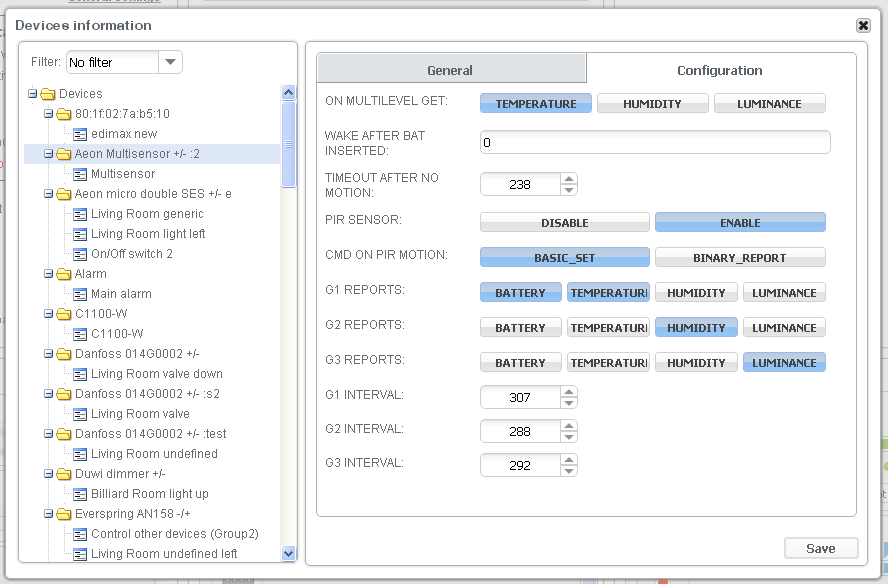Toggle HUMIDITY for On Multilevel Get
This screenshot has width=888, height=584.
[652, 104]
